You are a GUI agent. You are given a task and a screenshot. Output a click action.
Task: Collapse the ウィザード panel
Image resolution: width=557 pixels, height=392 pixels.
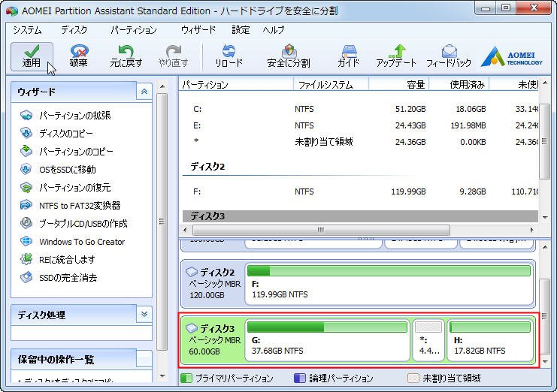tap(144, 92)
